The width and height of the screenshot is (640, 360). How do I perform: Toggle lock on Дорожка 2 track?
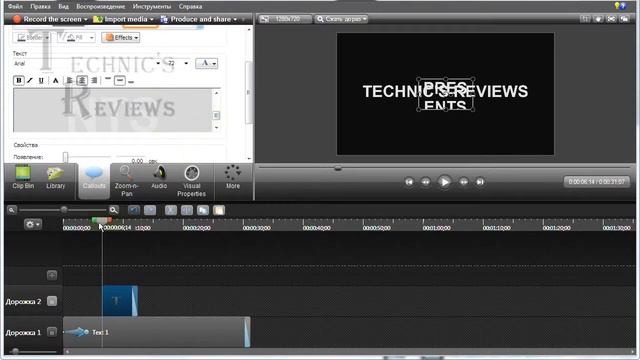(x=52, y=301)
